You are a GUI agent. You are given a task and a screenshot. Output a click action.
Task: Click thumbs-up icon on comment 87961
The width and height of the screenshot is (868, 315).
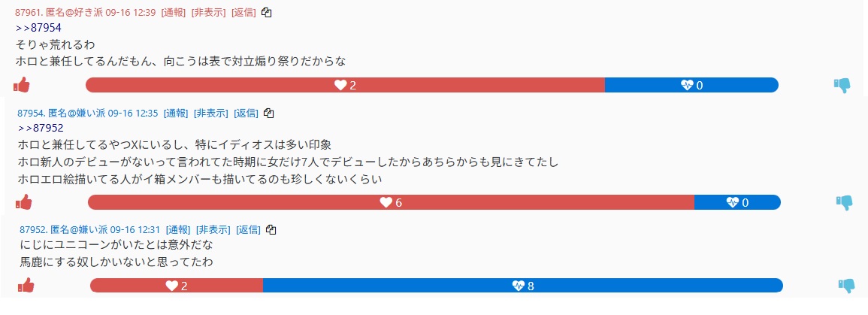[x=21, y=85]
